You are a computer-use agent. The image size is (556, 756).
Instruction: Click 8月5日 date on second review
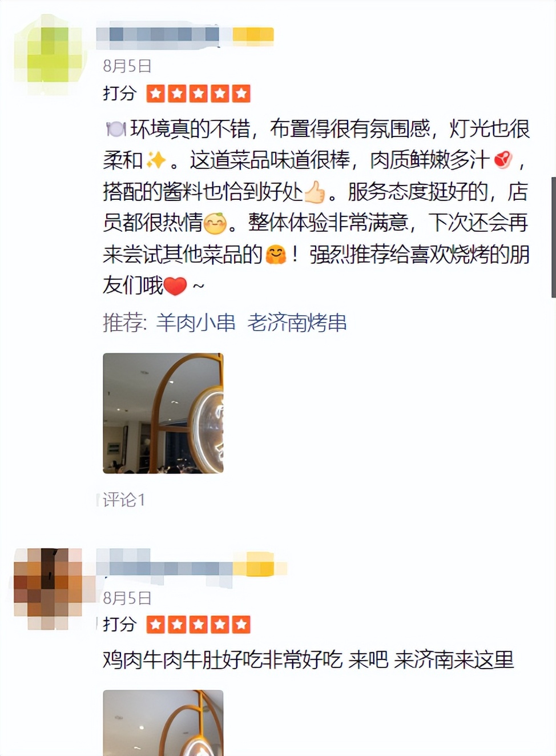127,598
